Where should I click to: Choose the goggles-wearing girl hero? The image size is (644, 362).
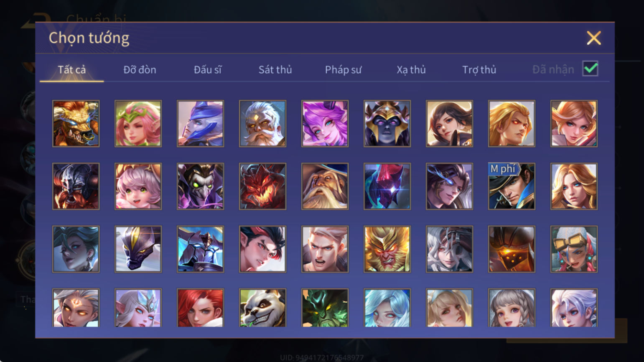click(574, 249)
